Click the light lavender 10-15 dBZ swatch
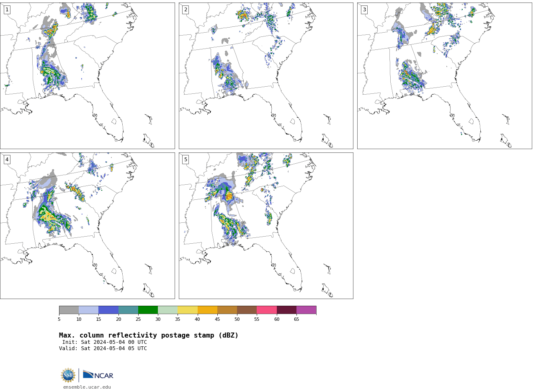 pos(88,310)
